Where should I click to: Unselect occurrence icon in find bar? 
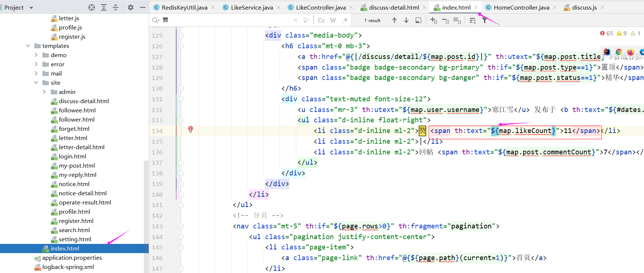446,20
